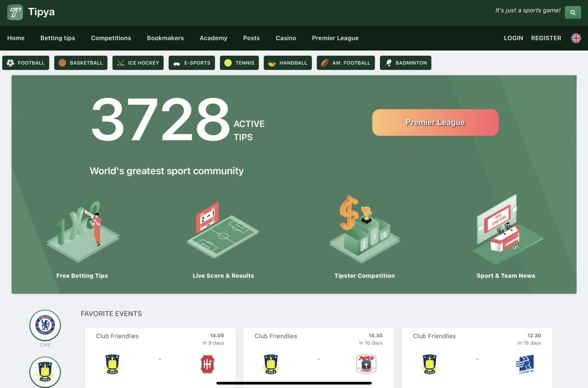Click the LOGIN link
Viewport: 588px width, 388px height.
tap(513, 38)
